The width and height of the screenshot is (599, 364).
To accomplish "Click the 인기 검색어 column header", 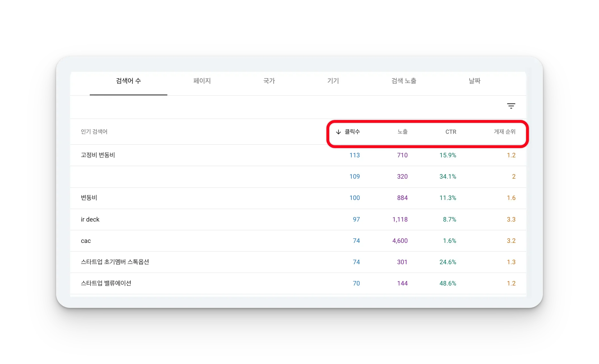I will coord(94,132).
